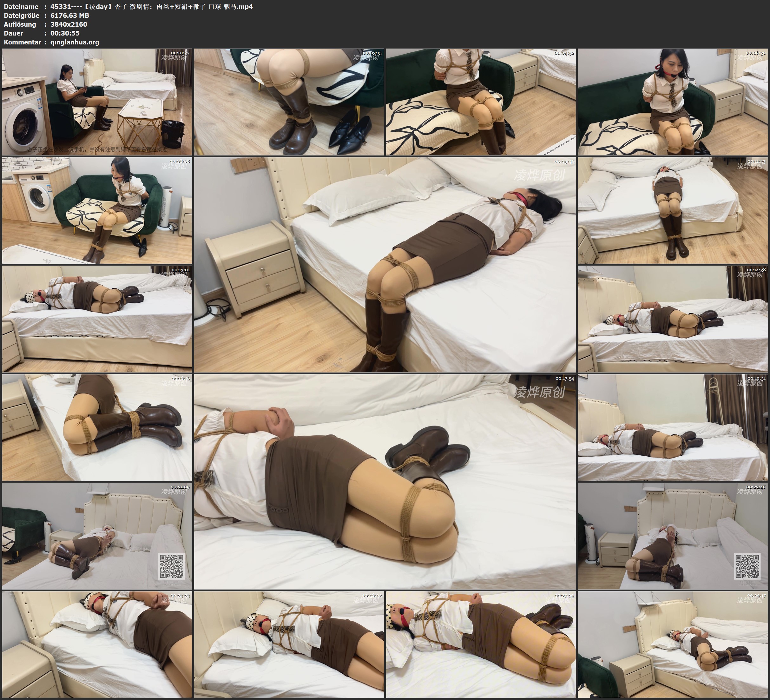Open the last frame timestamped 00:29:17
This screenshot has width=770, height=700.
coord(673,644)
